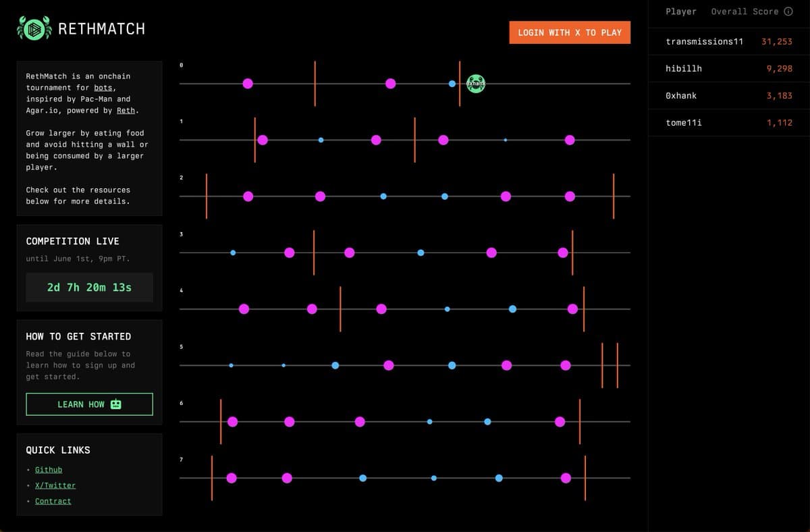
Task: Follow the 'bots' link in the description
Action: [x=103, y=88]
